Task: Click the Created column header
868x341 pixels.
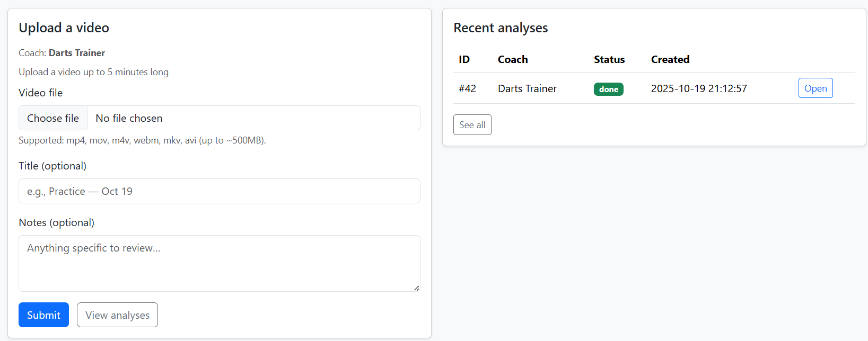Action: 670,59
